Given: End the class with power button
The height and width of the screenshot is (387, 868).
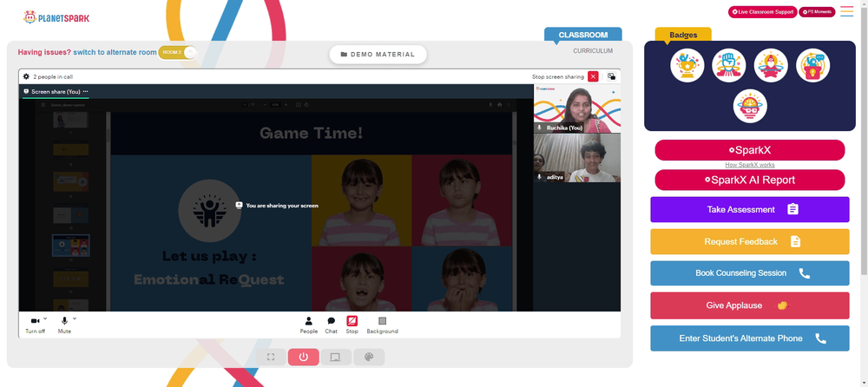Looking at the screenshot, I should tap(303, 357).
